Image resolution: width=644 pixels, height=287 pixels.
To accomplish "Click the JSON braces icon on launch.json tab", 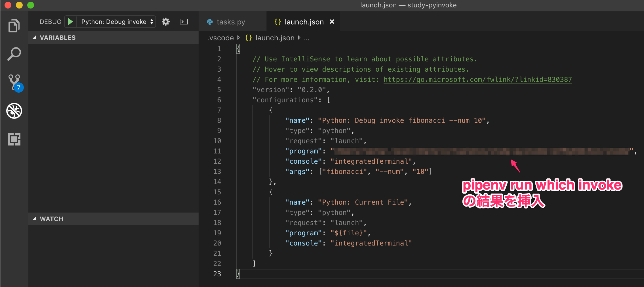I will (x=278, y=22).
